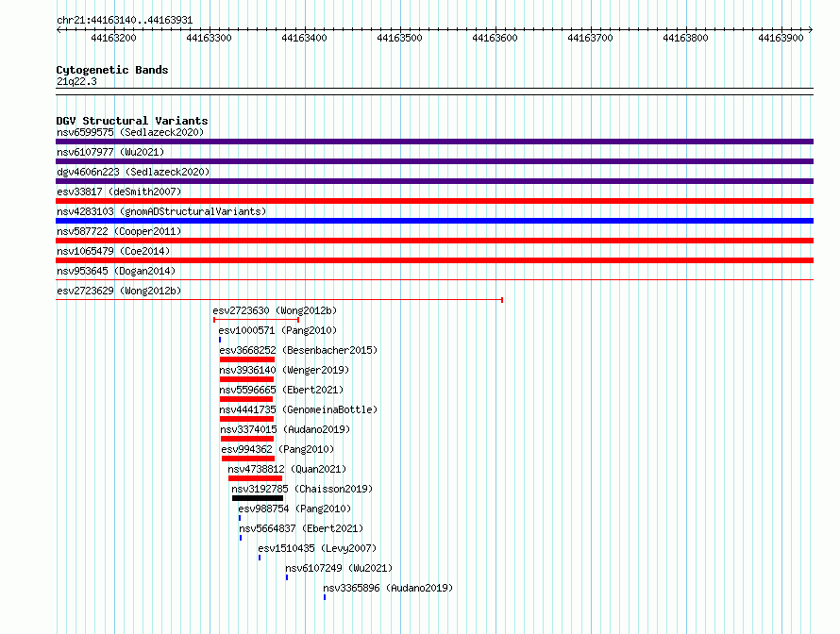Select the nsv953645 (Dogan2014) label
This screenshot has width=840, height=634.
[116, 271]
